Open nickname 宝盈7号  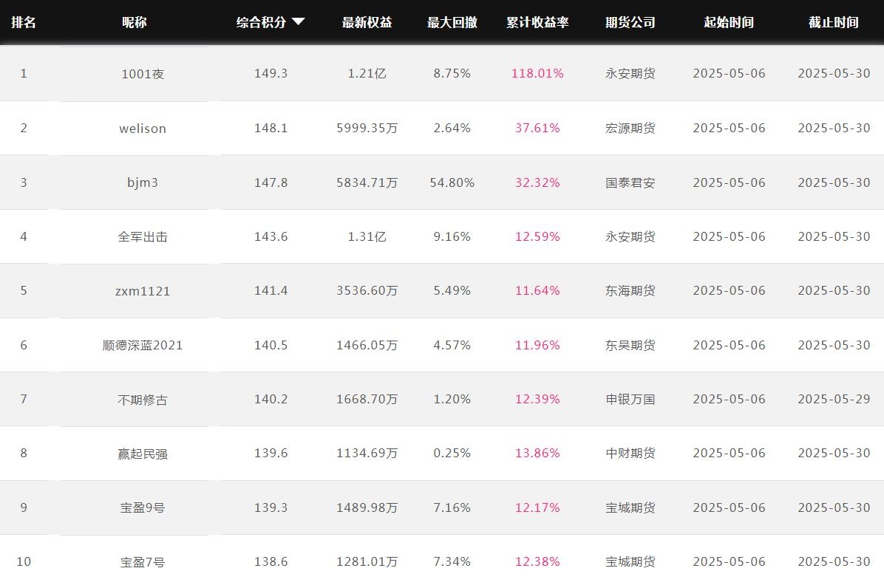click(x=143, y=561)
